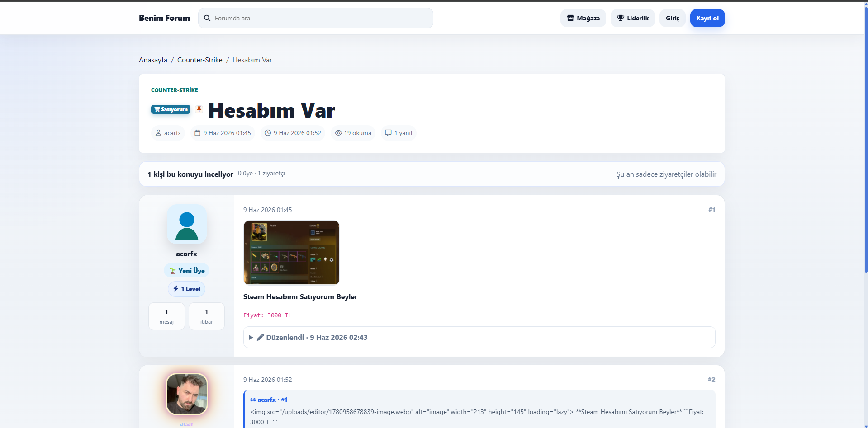
Task: Open the Liderlik leaderboard button
Action: [632, 18]
